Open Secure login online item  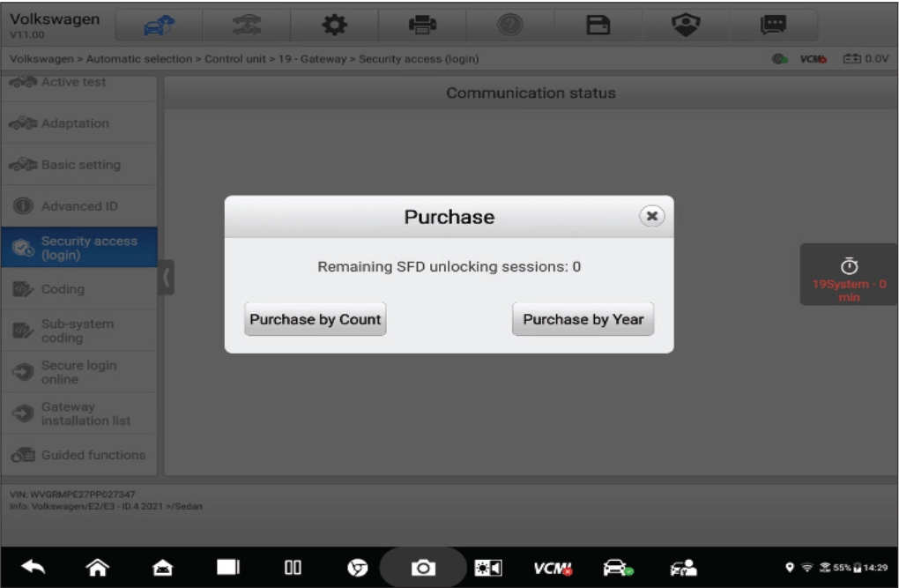click(x=79, y=372)
